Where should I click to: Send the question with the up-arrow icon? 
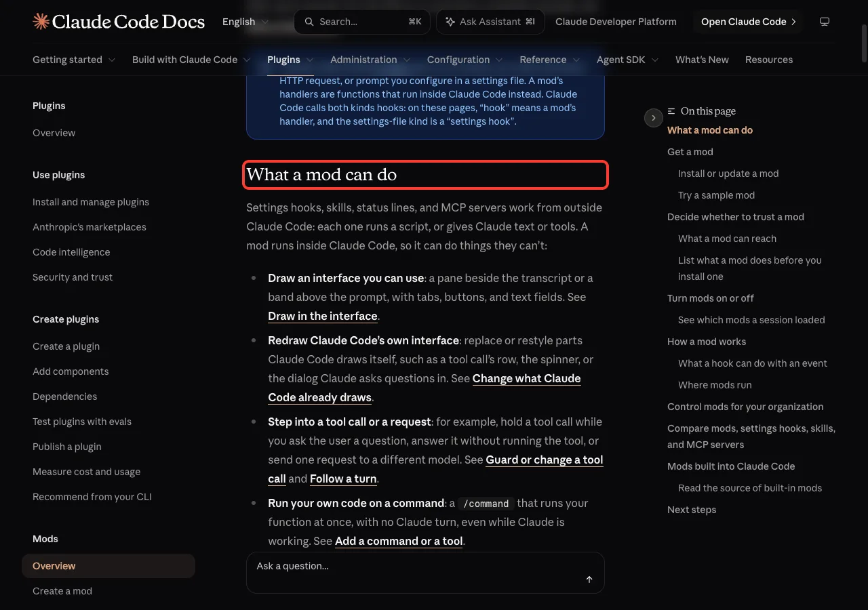tap(589, 579)
